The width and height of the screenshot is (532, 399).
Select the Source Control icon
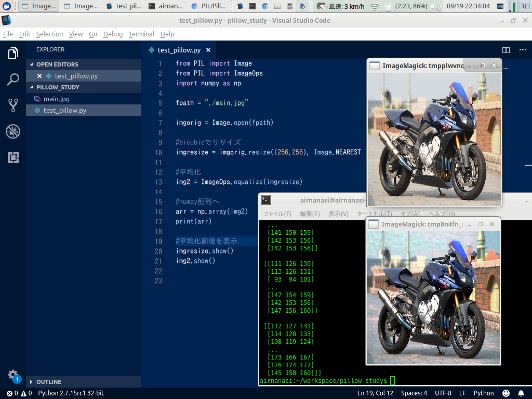(x=12, y=105)
